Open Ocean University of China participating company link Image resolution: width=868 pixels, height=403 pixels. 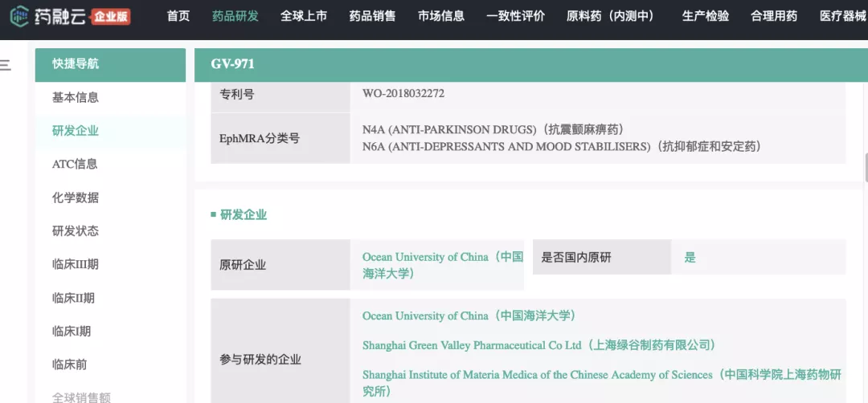469,315
